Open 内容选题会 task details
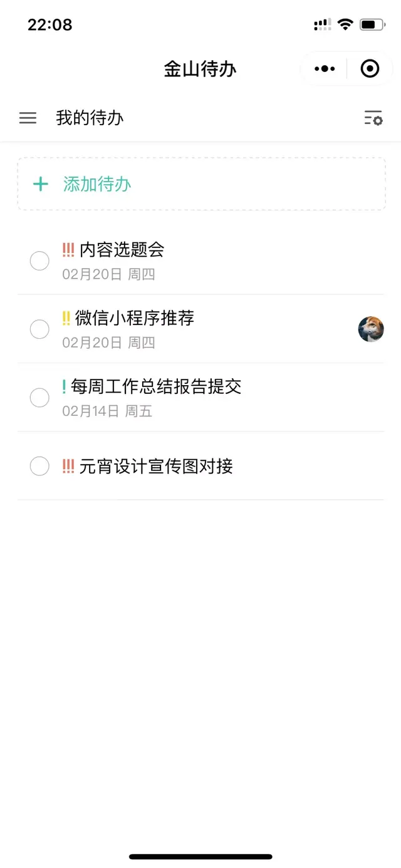 tap(122, 250)
